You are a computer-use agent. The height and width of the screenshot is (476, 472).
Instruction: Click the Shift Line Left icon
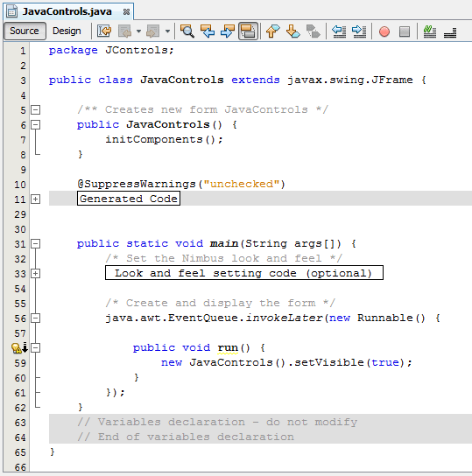(339, 31)
